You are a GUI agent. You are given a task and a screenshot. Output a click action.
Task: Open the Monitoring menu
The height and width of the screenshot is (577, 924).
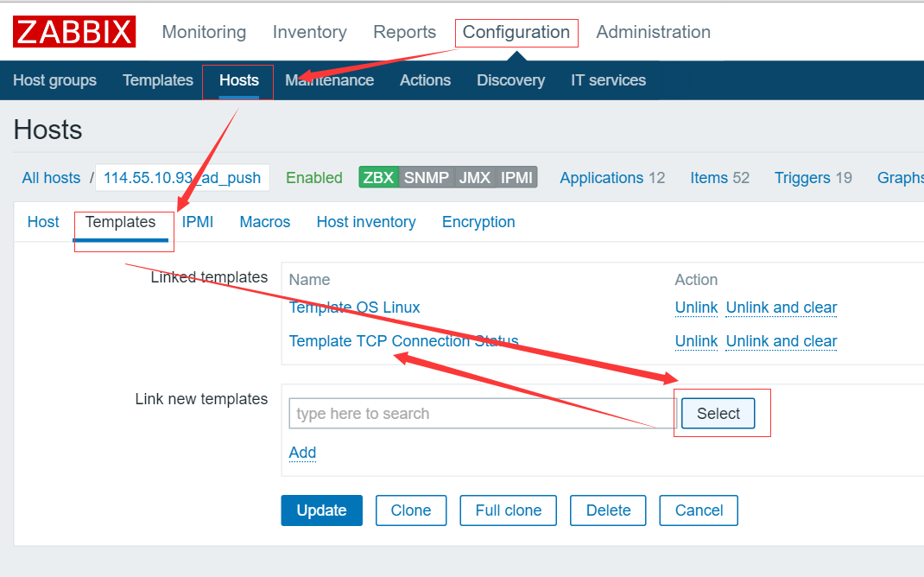click(204, 32)
